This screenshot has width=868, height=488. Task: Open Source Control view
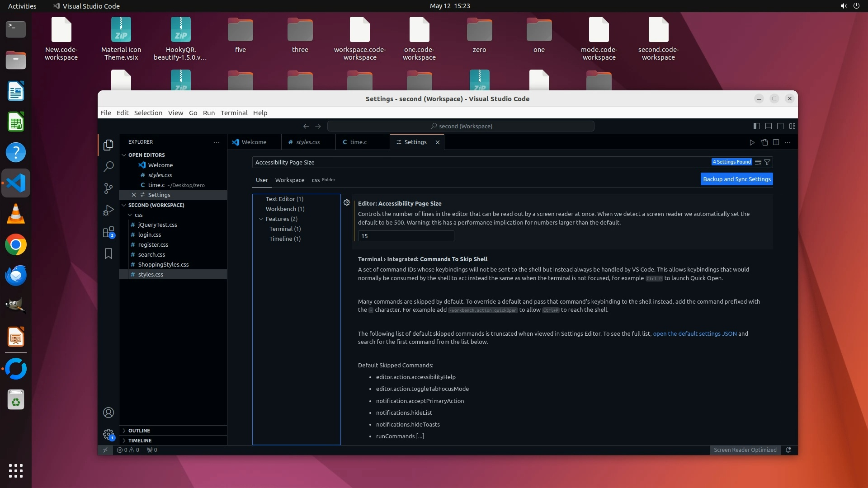click(x=108, y=188)
